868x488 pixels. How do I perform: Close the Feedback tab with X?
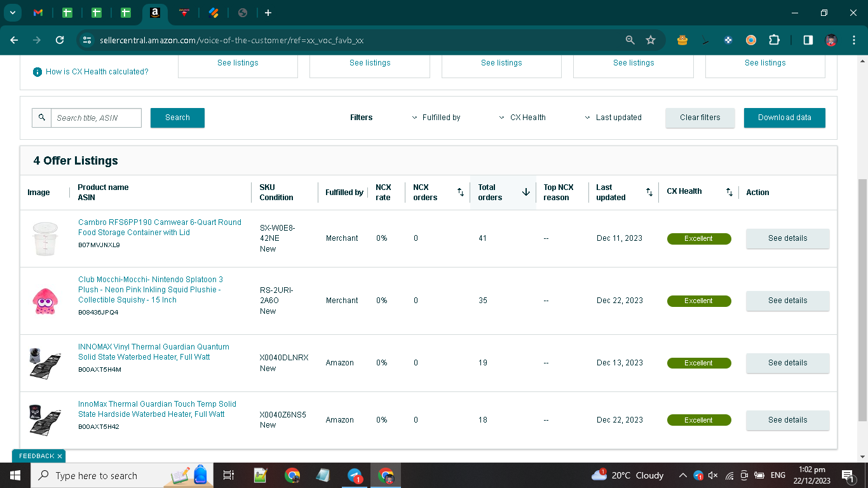60,456
